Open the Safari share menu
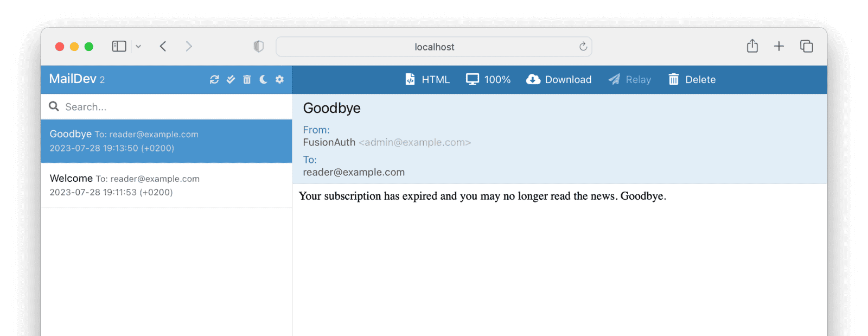The height and width of the screenshot is (336, 868). (x=752, y=47)
